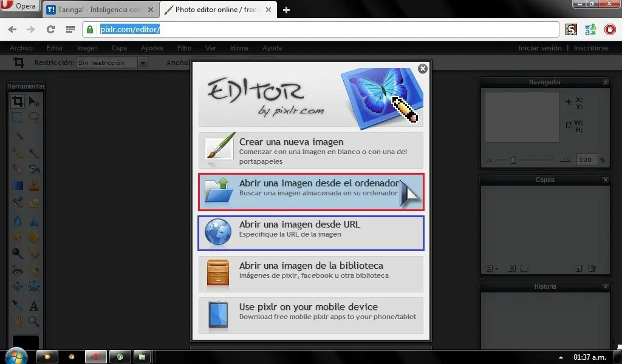Switch to the Taringa! browser tab
Screen dimensions: 622x364
(x=100, y=10)
